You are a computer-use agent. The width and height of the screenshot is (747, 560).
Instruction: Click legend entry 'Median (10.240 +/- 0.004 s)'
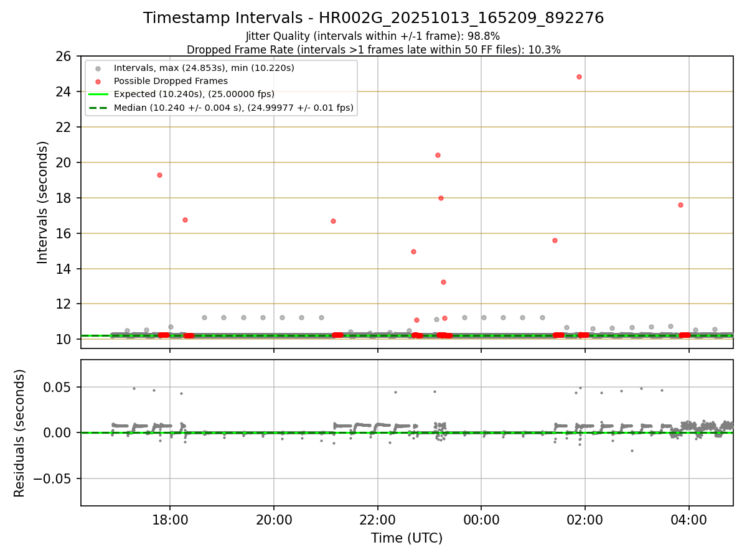click(x=233, y=108)
